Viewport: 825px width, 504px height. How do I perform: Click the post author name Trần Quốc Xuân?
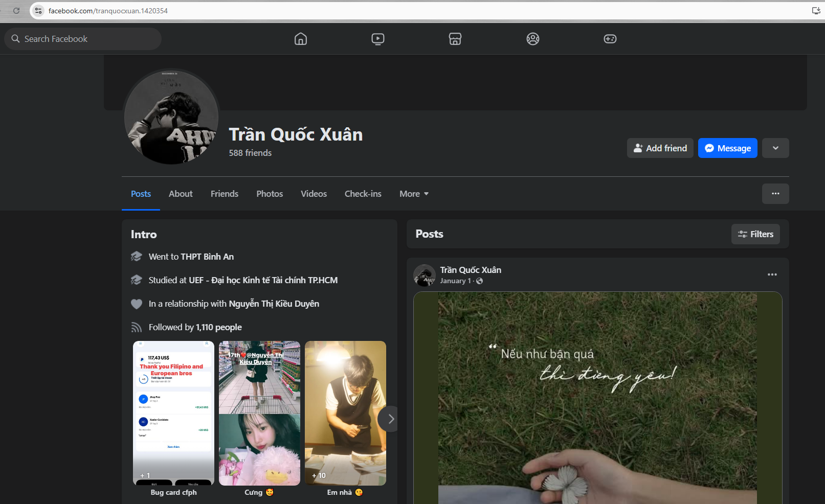[x=471, y=270]
